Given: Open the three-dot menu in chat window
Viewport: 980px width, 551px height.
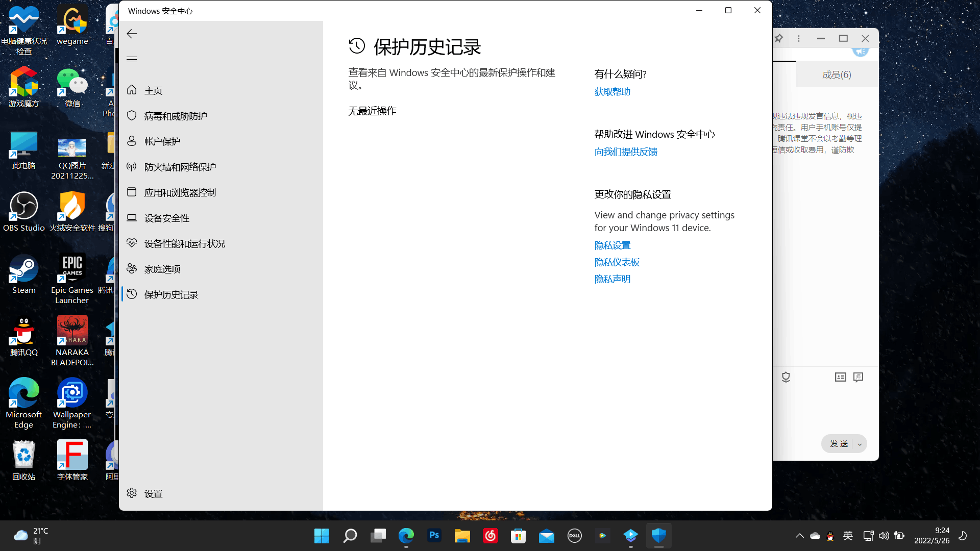Looking at the screenshot, I should coord(799,38).
